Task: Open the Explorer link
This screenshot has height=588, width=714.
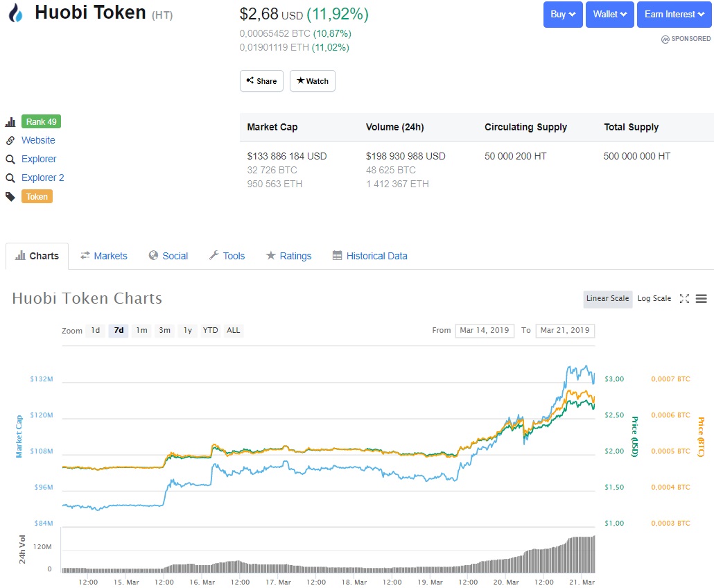Action: pyautogui.click(x=39, y=159)
